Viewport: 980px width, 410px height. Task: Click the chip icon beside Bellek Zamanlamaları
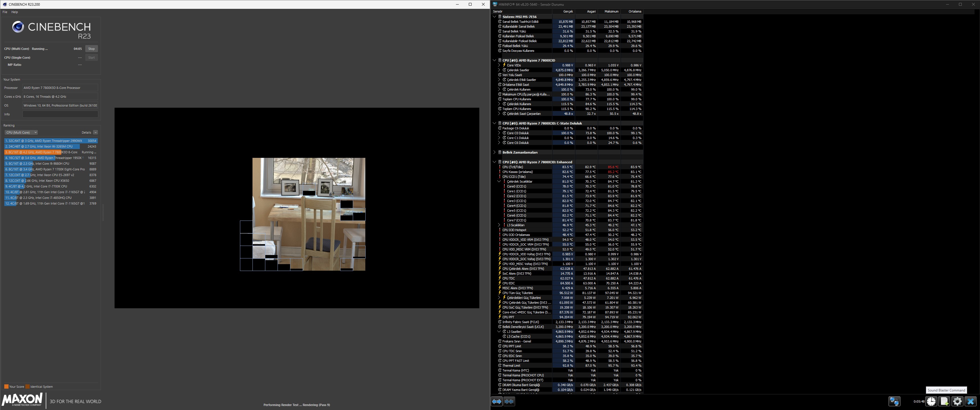[x=500, y=152]
